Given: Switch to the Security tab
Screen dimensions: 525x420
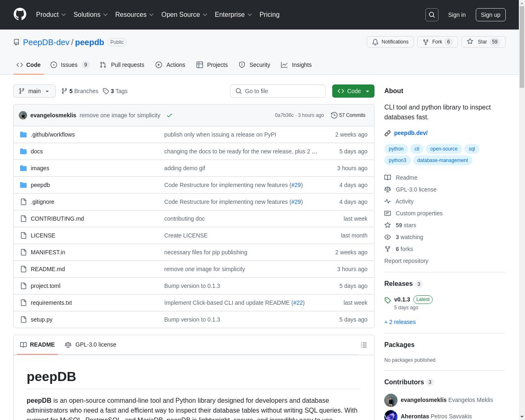Looking at the screenshot, I should [x=254, y=65].
